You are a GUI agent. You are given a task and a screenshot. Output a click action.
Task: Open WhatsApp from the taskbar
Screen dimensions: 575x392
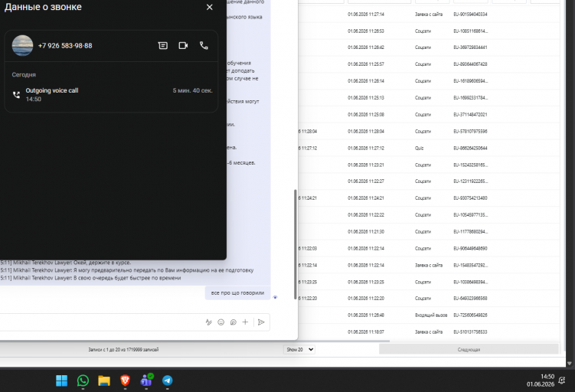click(83, 381)
